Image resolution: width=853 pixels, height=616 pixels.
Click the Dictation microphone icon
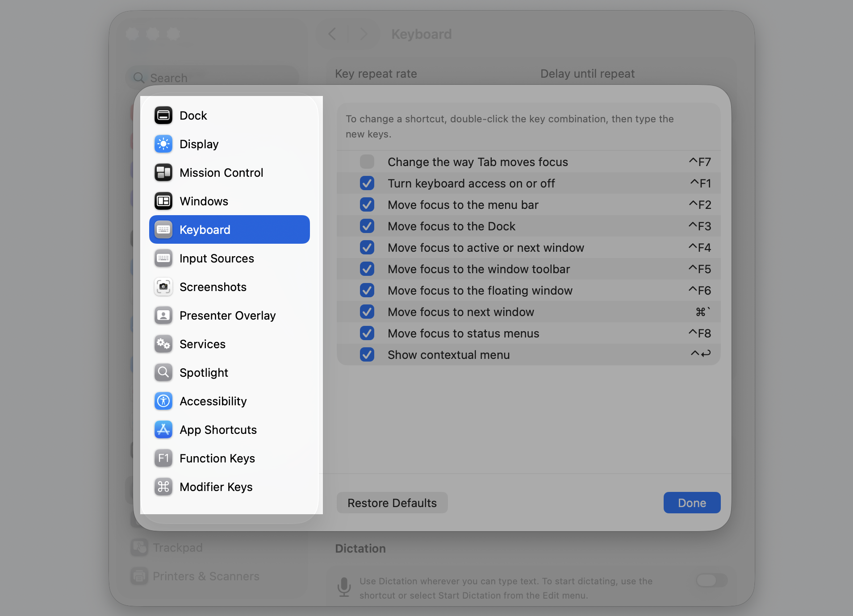click(x=344, y=587)
